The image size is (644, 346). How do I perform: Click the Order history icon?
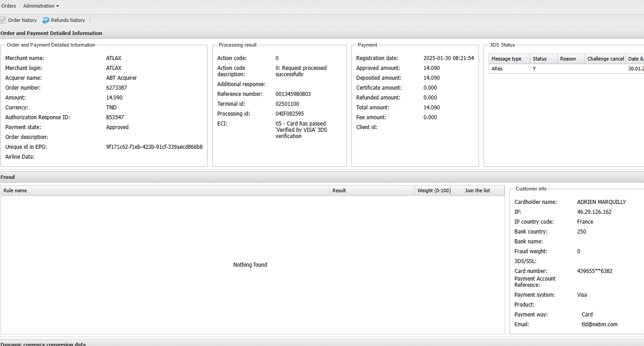[x=3, y=20]
